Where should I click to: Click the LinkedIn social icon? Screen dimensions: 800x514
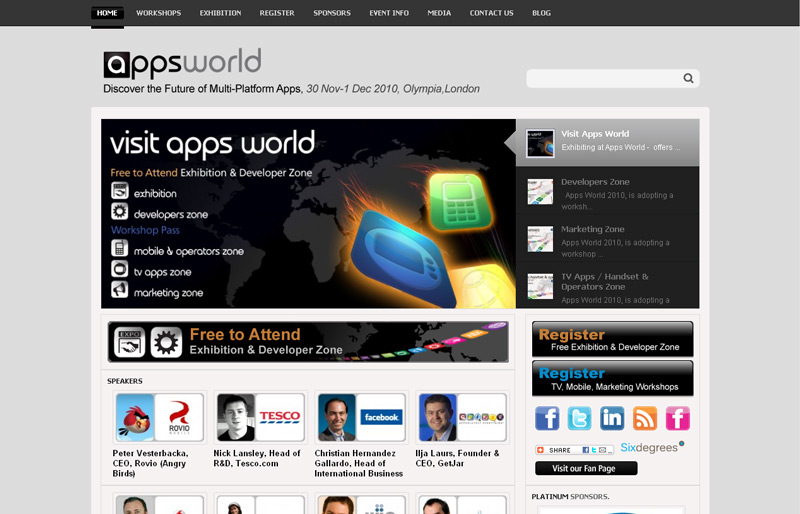click(x=612, y=418)
